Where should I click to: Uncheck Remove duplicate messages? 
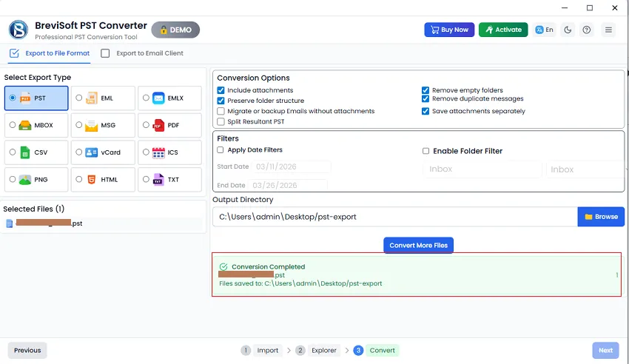[425, 98]
